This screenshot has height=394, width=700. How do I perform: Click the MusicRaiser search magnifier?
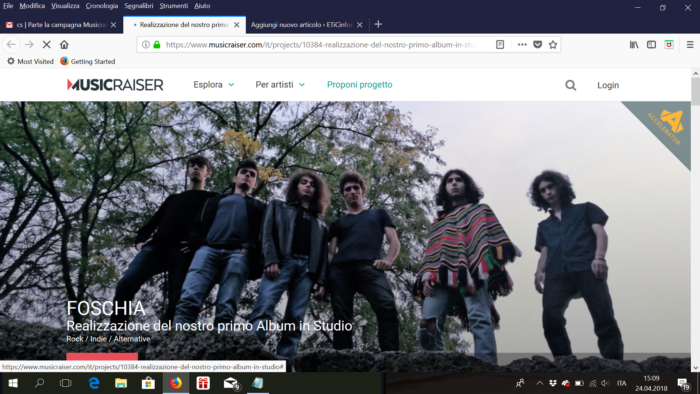click(x=571, y=85)
